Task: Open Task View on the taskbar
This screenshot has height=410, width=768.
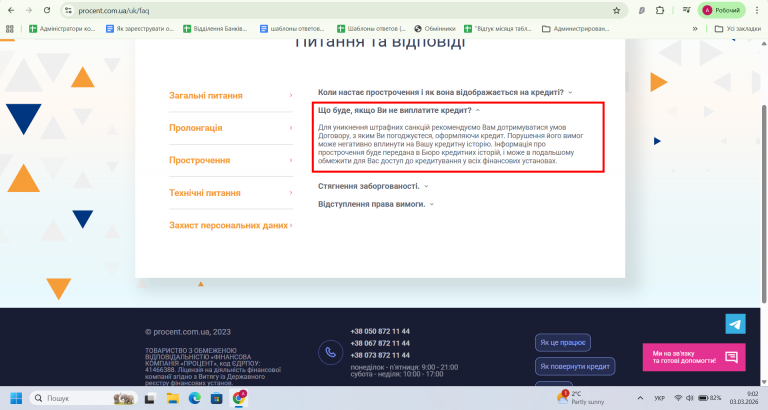Action: coord(149,398)
